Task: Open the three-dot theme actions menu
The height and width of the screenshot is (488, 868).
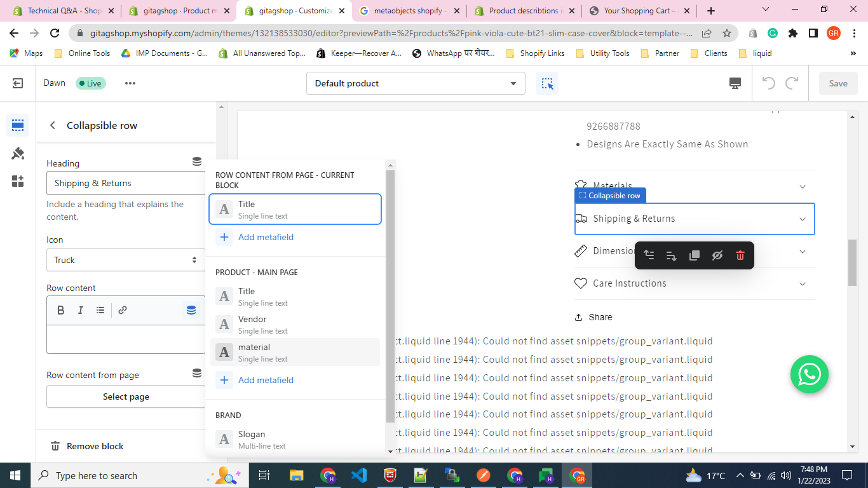Action: (x=130, y=83)
